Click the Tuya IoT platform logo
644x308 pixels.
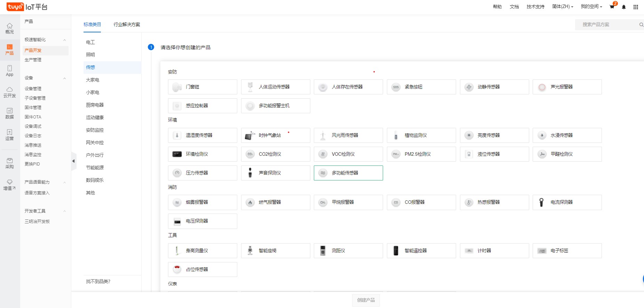[27, 7]
